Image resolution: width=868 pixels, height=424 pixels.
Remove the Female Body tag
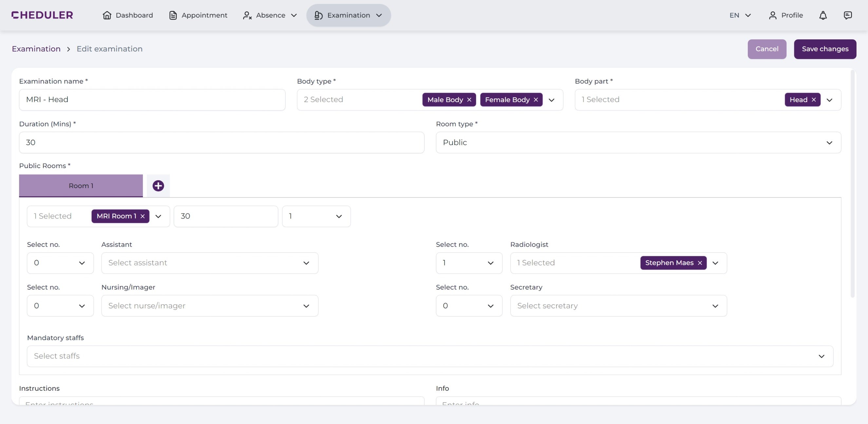point(536,100)
